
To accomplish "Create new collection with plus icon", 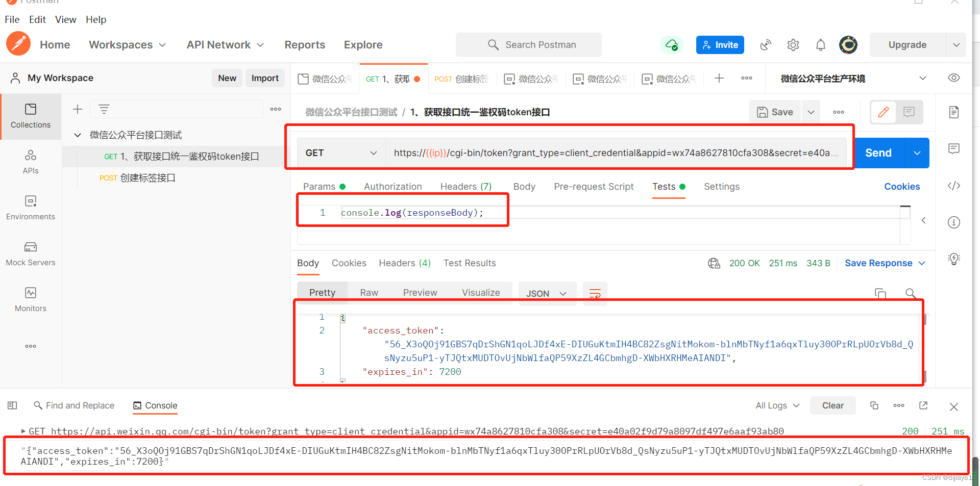I will pos(78,109).
